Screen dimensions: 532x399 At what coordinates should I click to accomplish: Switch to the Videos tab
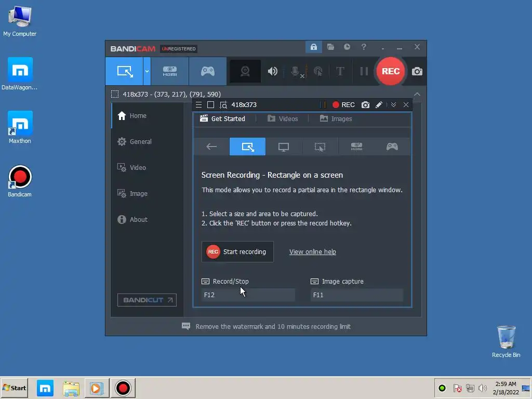(x=283, y=119)
